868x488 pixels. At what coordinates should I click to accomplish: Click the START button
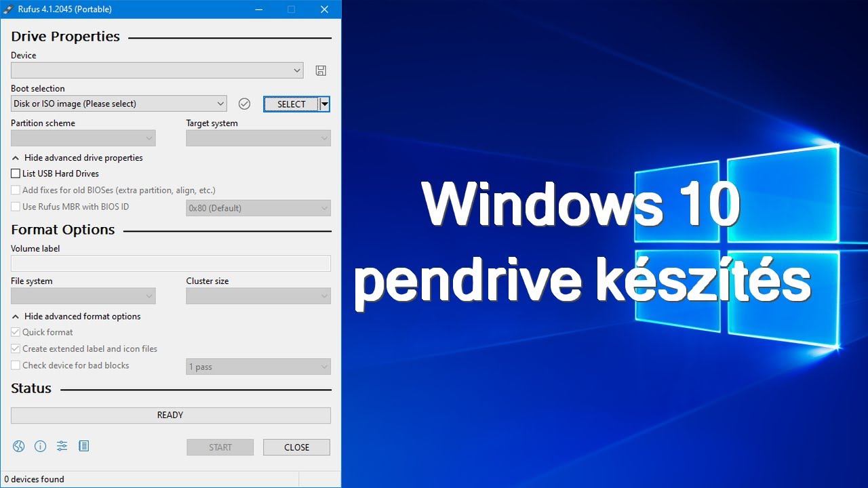[x=220, y=447]
